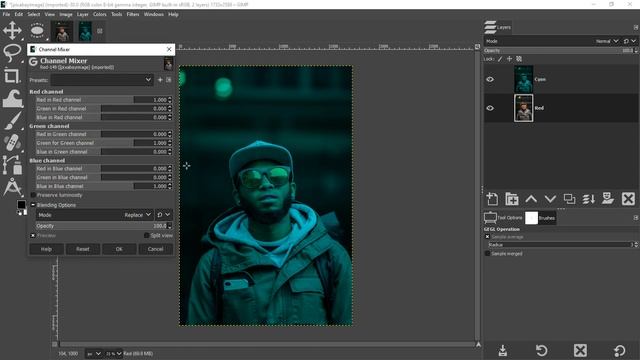
Task: Lock alpha channel icon
Action: (519, 59)
